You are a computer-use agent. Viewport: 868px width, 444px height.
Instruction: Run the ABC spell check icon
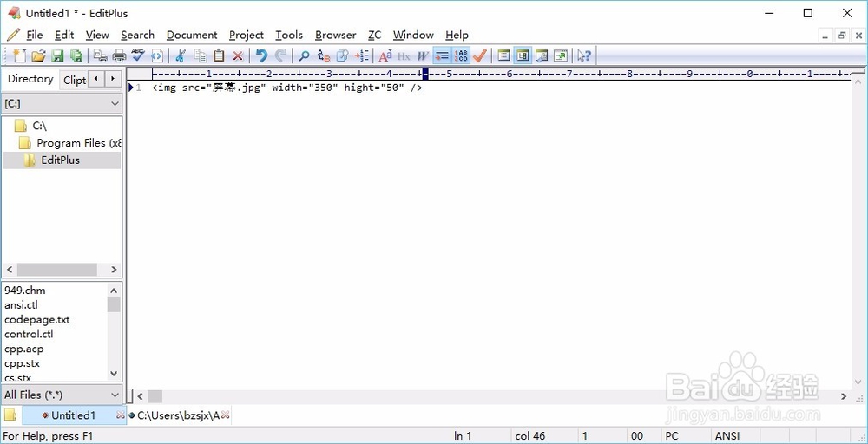click(138, 55)
